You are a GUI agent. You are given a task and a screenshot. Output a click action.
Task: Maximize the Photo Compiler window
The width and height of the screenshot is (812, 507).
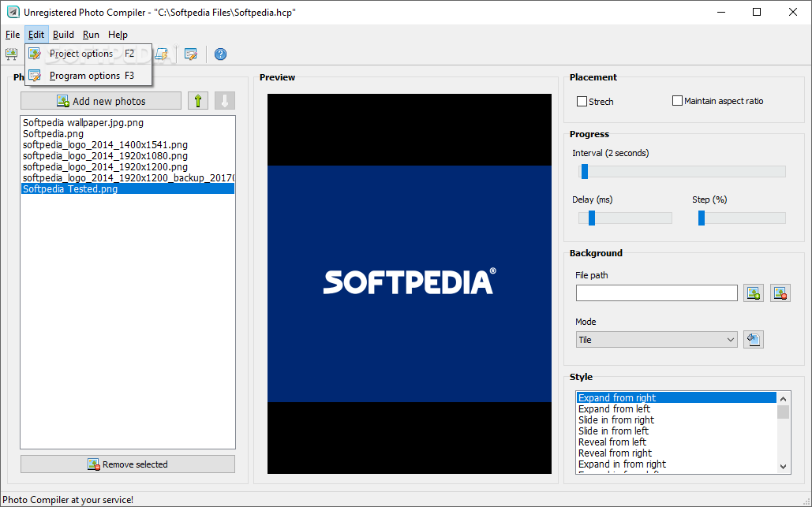[757, 12]
